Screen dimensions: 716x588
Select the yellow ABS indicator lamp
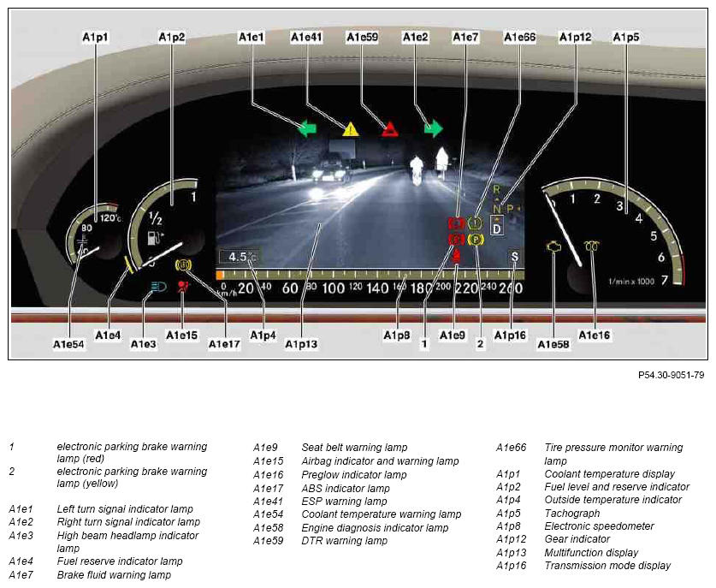coord(183,265)
